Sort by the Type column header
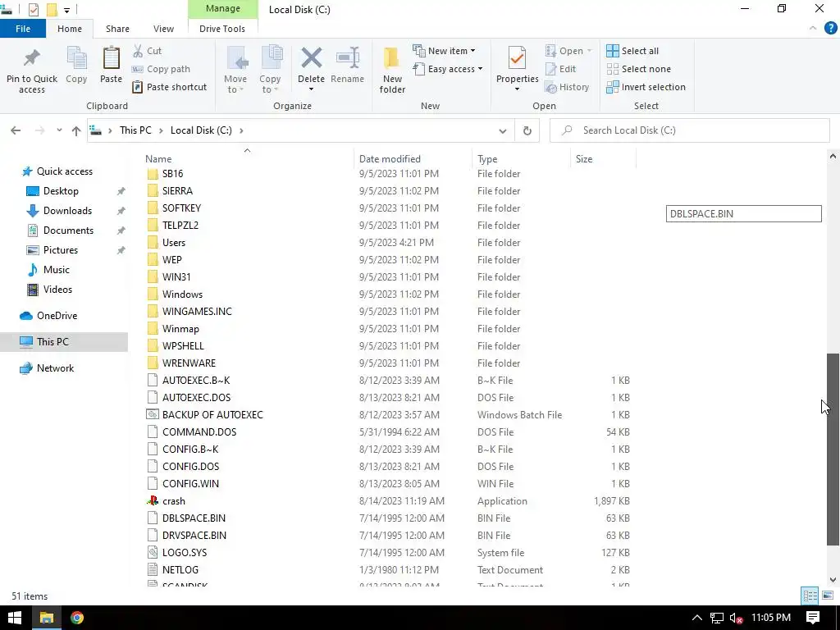This screenshot has width=840, height=630. (x=487, y=159)
